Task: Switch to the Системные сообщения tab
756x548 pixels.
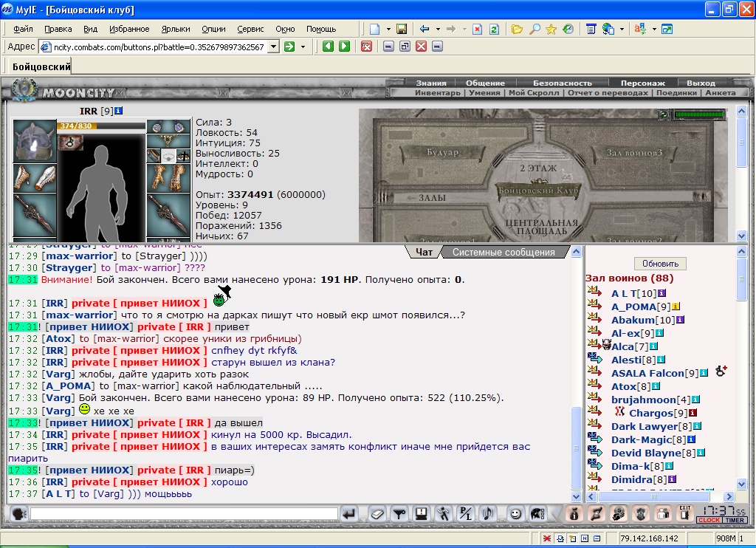Action: pos(504,253)
